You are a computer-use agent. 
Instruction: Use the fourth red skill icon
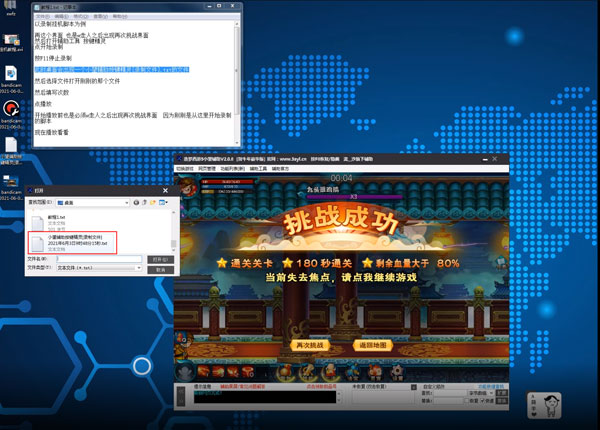(x=248, y=371)
